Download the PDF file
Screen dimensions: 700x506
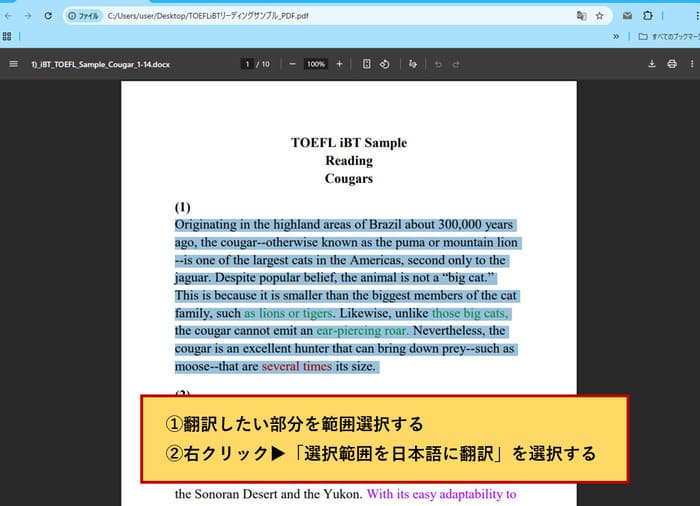tap(652, 64)
